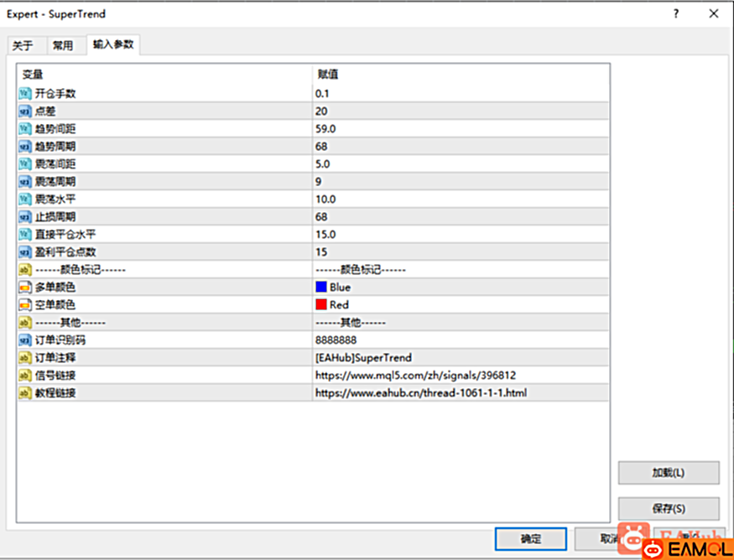Select the 输入参数 tab
Image resolution: width=734 pixels, height=560 pixels.
pos(112,44)
